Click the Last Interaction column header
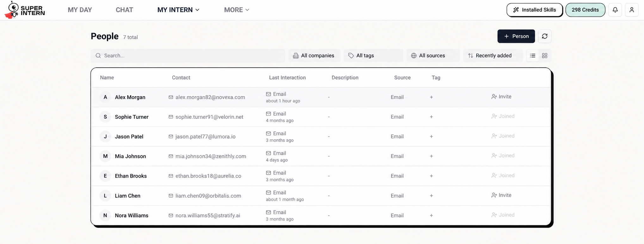 pyautogui.click(x=287, y=78)
